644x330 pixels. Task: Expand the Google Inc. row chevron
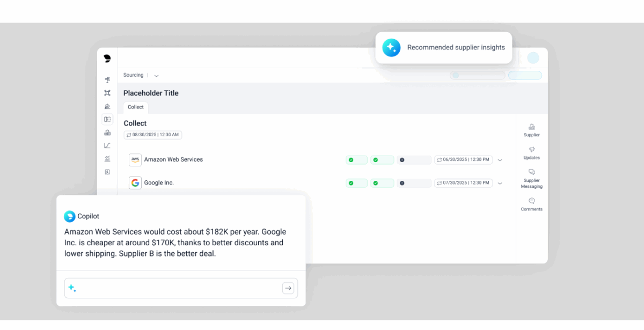pos(500,183)
